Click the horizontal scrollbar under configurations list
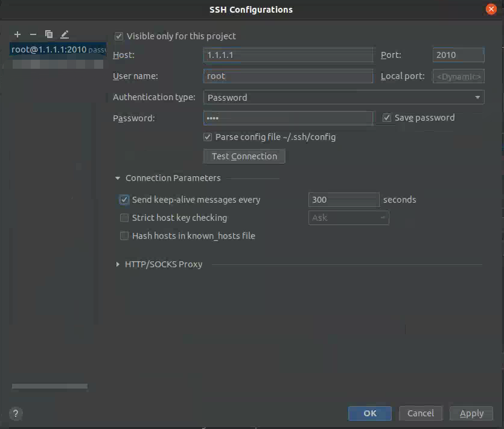This screenshot has height=429, width=504. pyautogui.click(x=50, y=386)
